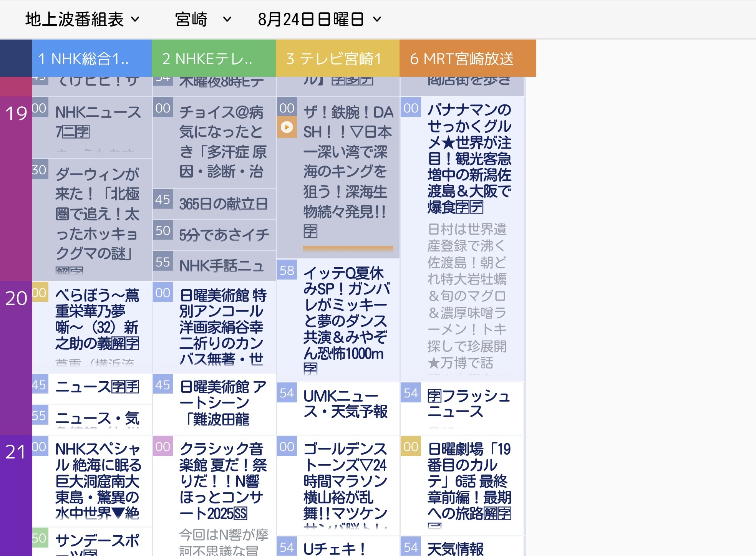Click the 30 minute badge for ダーウィンが来た
Screen dimensions: 756x556
tap(40, 170)
